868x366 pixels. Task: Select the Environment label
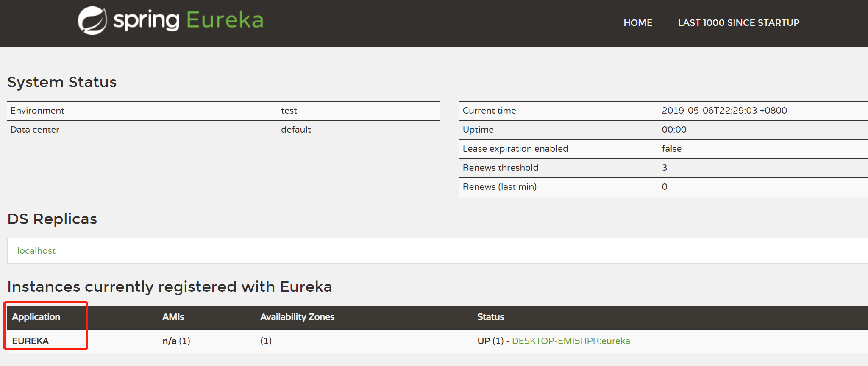[x=37, y=111]
